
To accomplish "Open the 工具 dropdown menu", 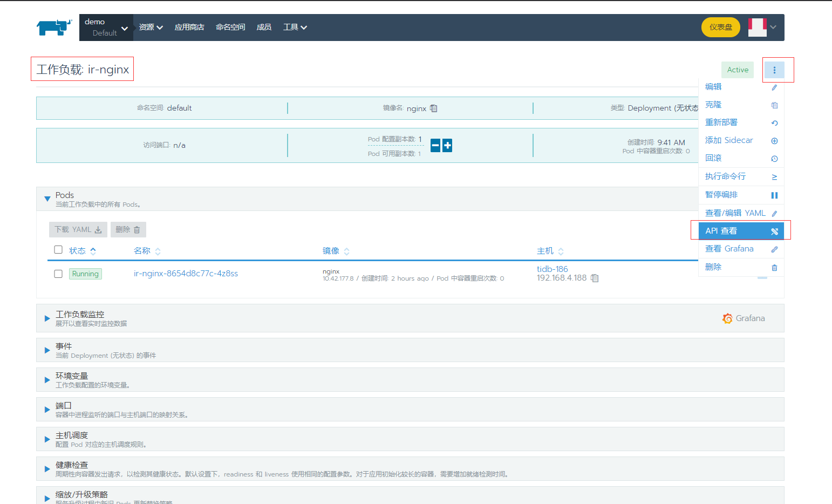I will pos(295,28).
